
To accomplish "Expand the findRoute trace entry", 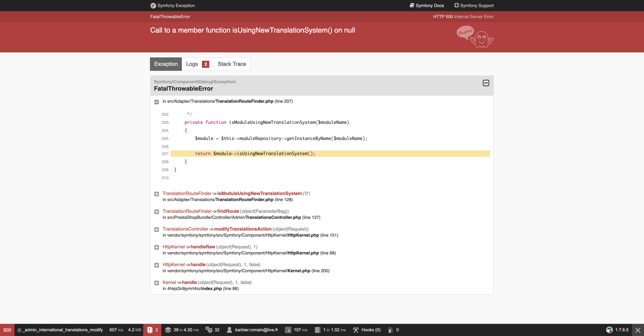I will point(157,212).
